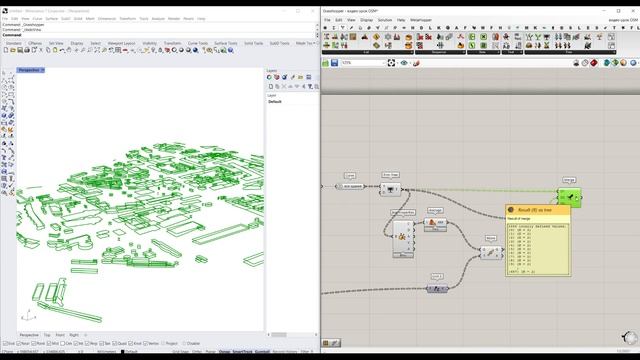Screen dimensions: 640x360
Task: Switch to the Viewport Layout toolbar tab
Action: click(x=121, y=43)
